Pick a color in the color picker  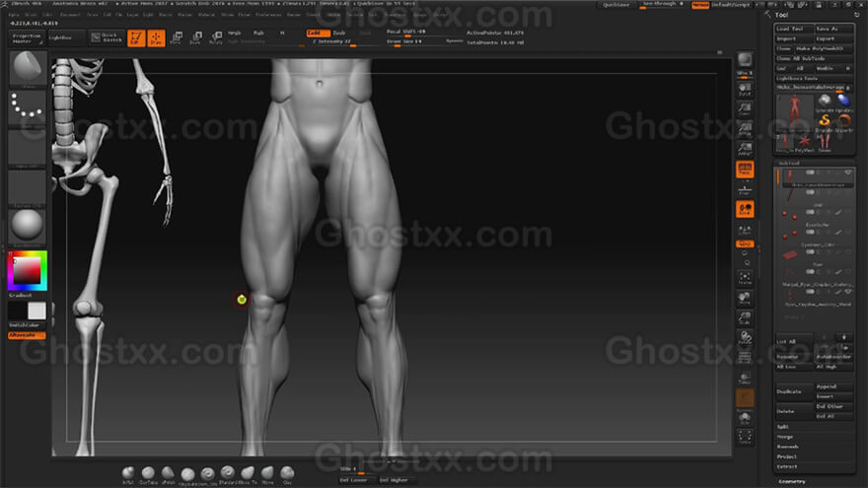(x=28, y=270)
